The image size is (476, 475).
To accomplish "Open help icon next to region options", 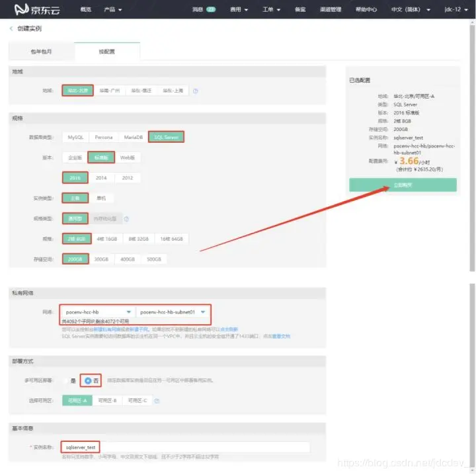I will pyautogui.click(x=196, y=91).
